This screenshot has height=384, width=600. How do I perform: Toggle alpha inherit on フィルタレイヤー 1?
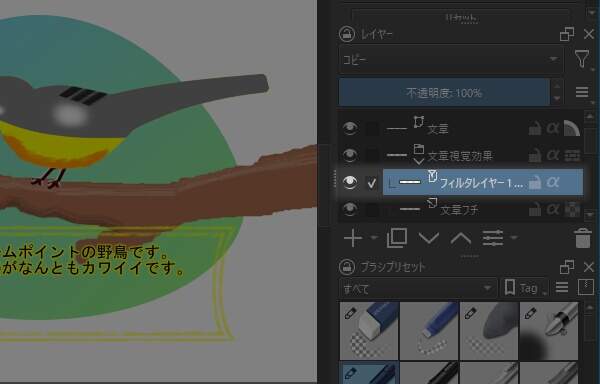pyautogui.click(x=553, y=183)
